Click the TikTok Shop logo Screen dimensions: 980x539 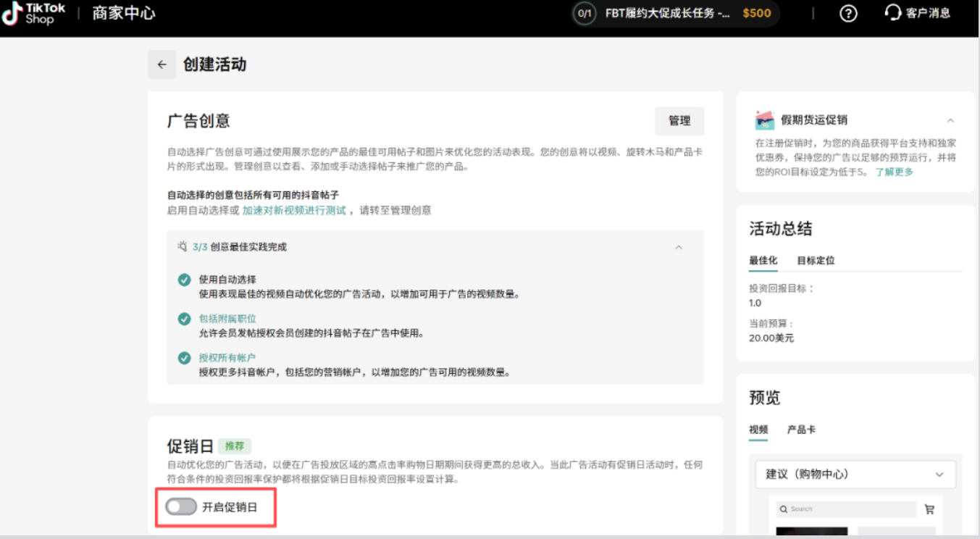(33, 14)
